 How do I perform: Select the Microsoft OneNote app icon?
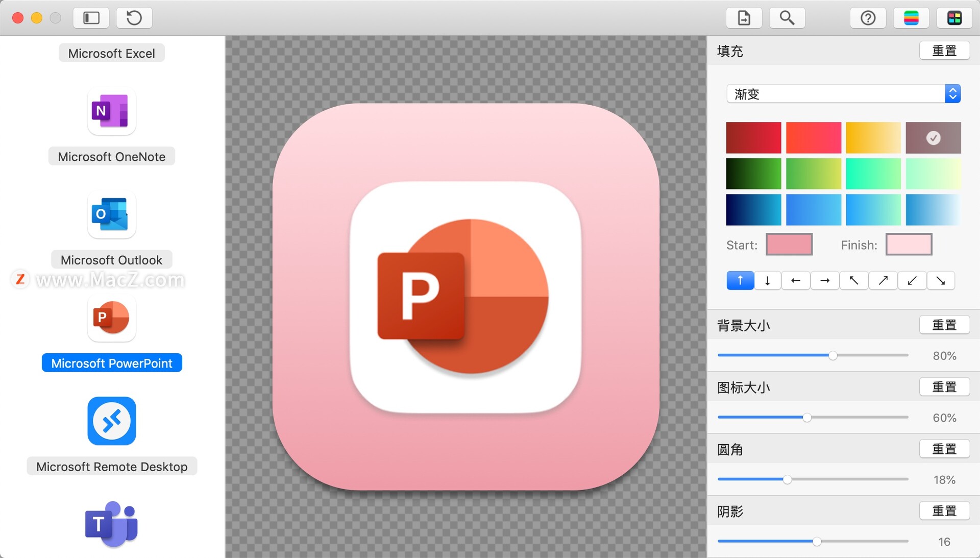(x=111, y=111)
